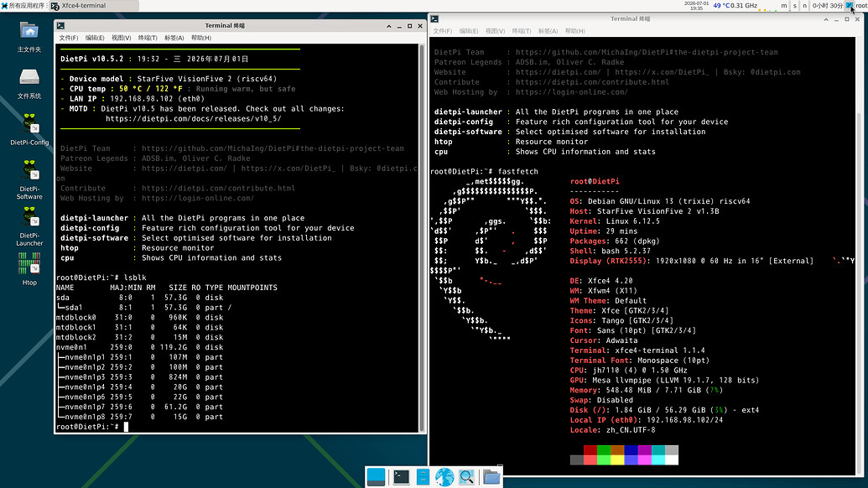Click the dark blue block in fastfetch palette

click(631, 450)
